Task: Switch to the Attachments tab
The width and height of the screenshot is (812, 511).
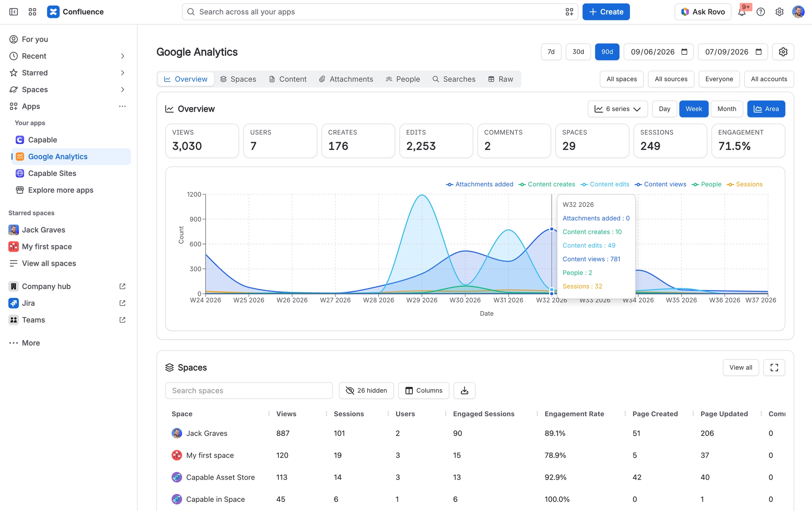Action: tap(346, 79)
